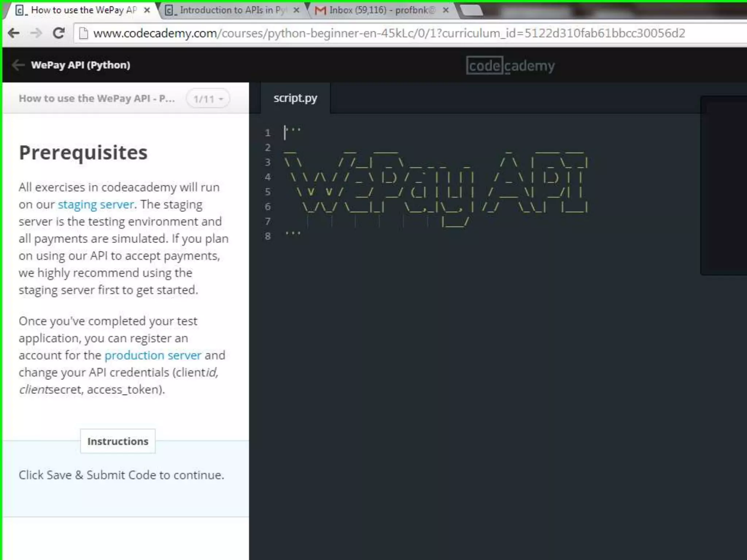Click line number 8 in the editor gutter
This screenshot has width=747, height=560.
point(268,236)
